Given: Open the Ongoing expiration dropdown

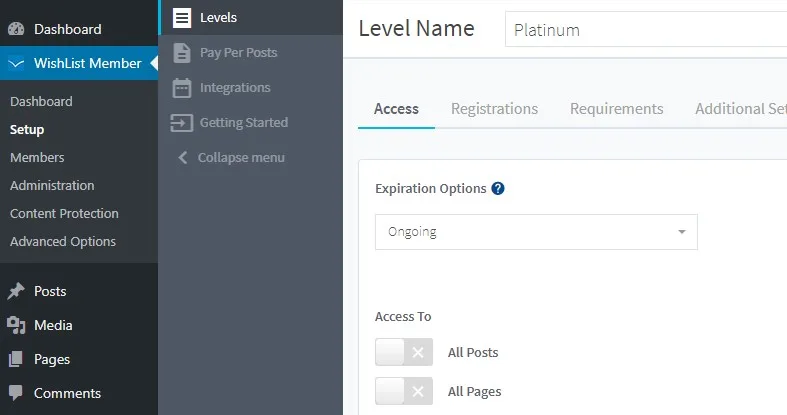Looking at the screenshot, I should 535,232.
